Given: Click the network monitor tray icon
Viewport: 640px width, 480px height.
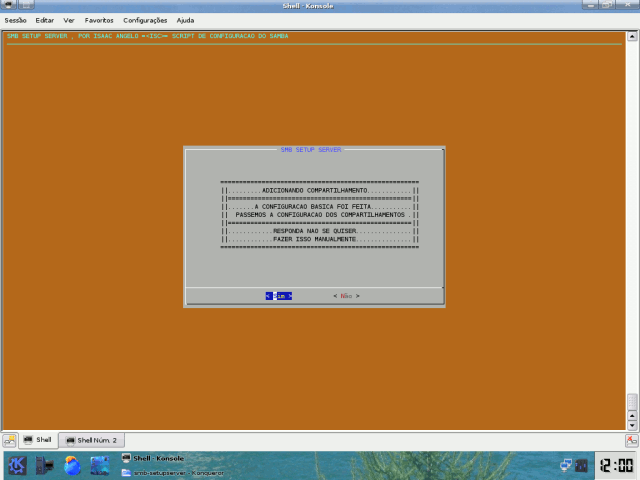Looking at the screenshot, I should pyautogui.click(x=567, y=465).
